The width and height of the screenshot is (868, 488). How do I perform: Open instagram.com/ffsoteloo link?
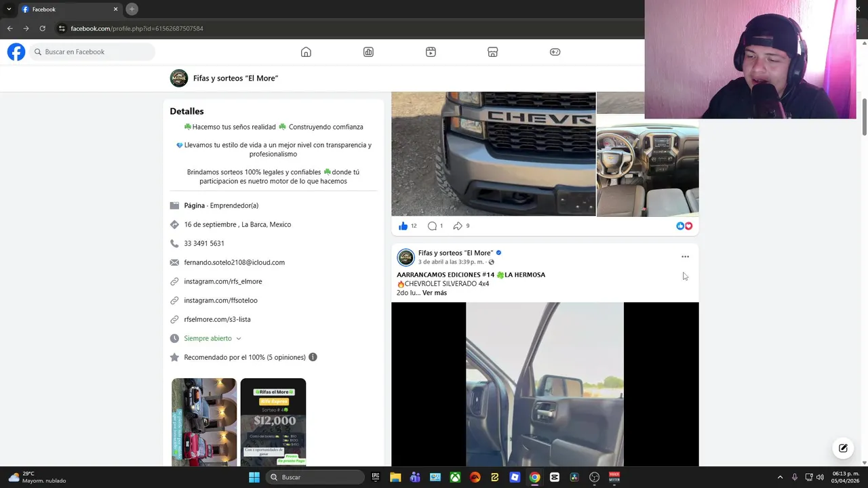click(x=220, y=300)
